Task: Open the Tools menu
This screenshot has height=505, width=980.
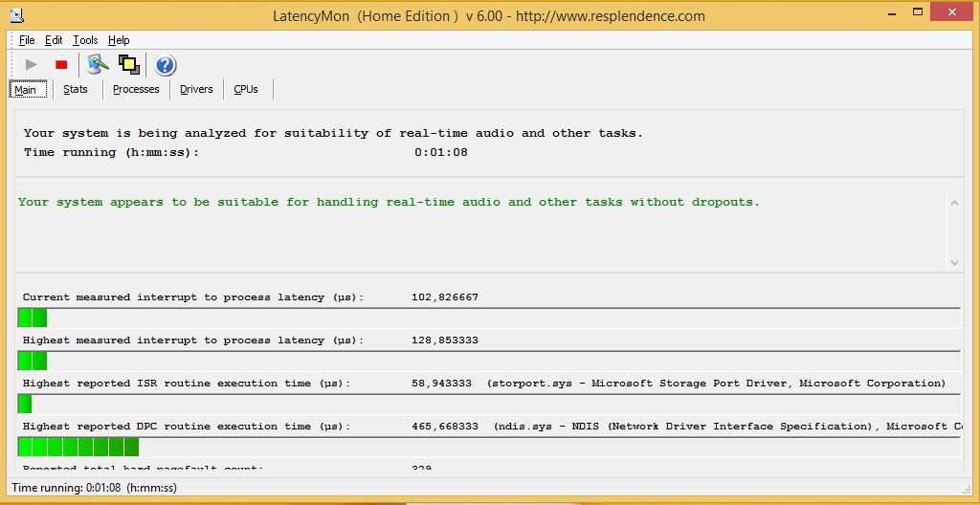Action: (x=85, y=40)
